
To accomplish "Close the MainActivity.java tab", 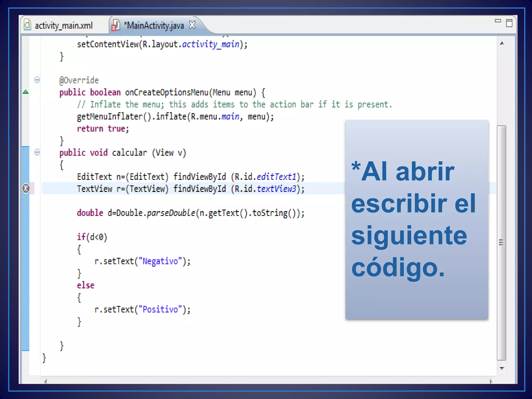I will pos(192,25).
